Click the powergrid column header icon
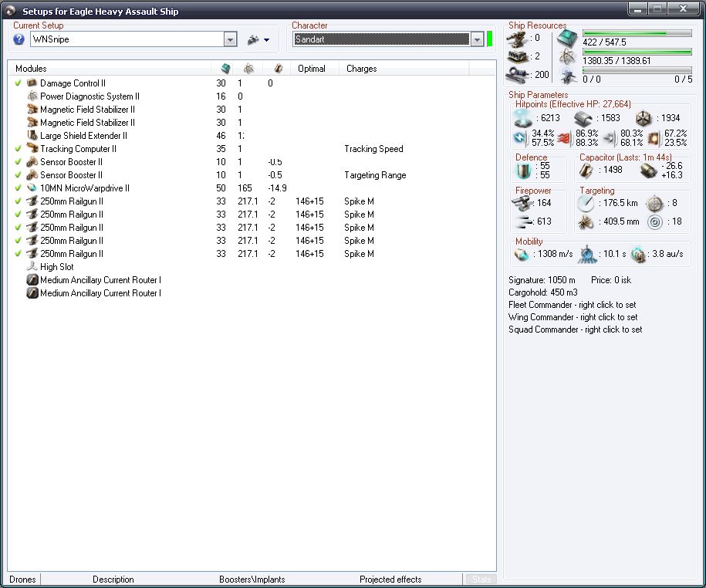706x588 pixels. [248, 69]
